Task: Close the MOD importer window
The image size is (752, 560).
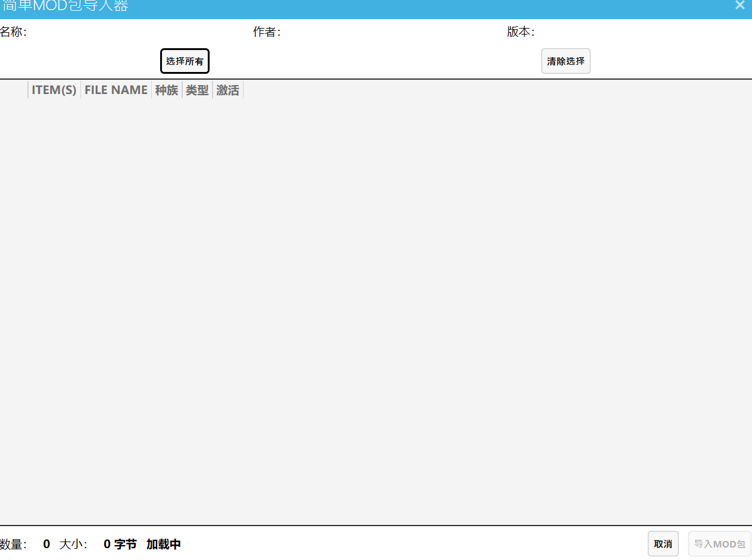Action: click(740, 5)
